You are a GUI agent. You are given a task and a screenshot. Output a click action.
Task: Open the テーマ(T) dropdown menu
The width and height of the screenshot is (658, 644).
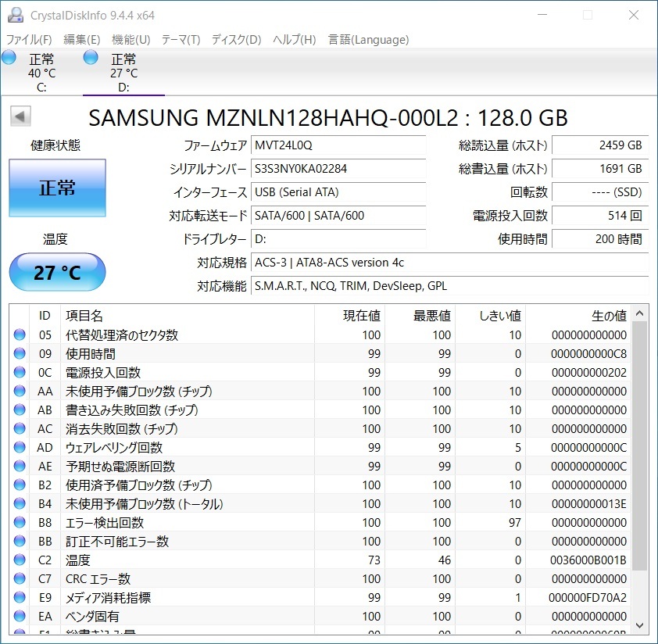[181, 40]
